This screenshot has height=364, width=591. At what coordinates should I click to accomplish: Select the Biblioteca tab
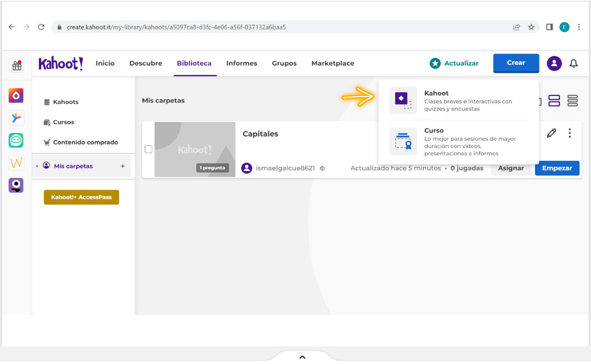tap(194, 63)
